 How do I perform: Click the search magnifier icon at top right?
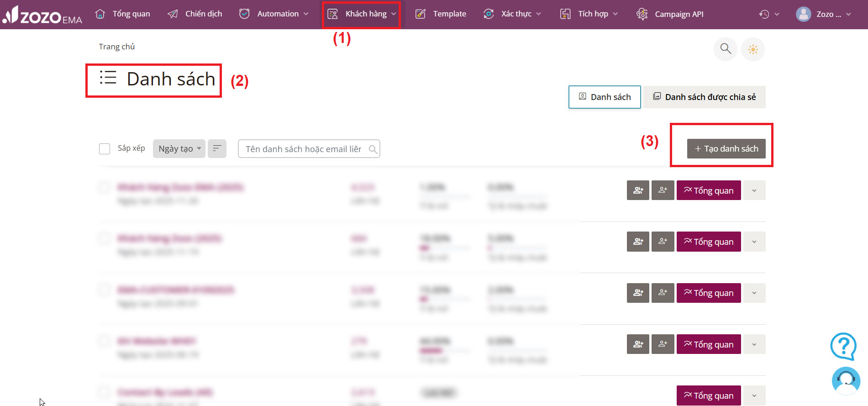(x=725, y=49)
